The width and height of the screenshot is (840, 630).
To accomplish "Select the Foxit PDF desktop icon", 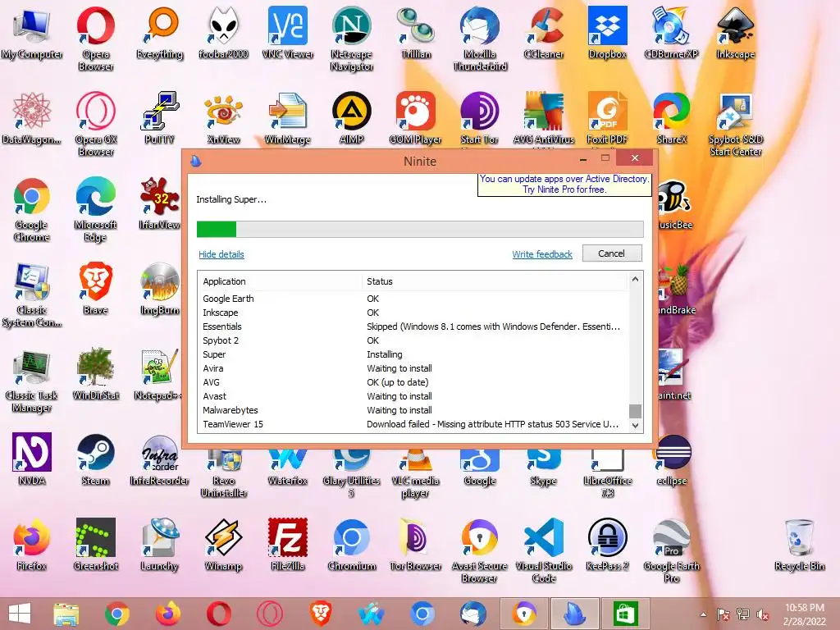I will (608, 118).
